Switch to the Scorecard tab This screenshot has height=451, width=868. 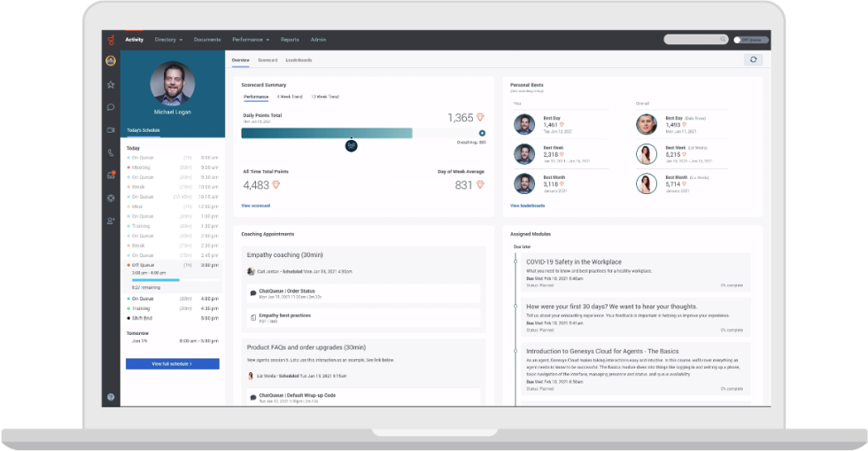click(267, 60)
